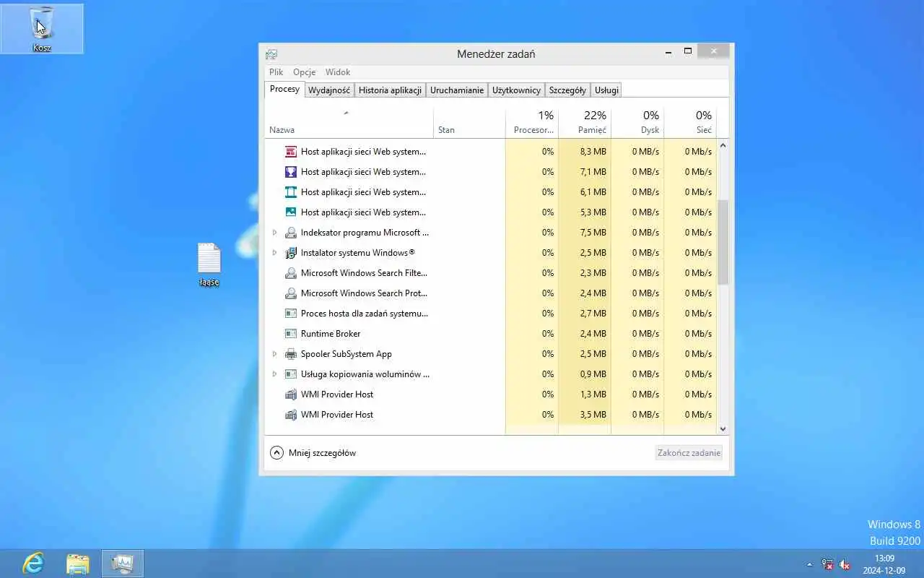Click the WMI Provider Host icon with 3,5 MB
Image resolution: width=924 pixels, height=578 pixels.
(x=291, y=415)
